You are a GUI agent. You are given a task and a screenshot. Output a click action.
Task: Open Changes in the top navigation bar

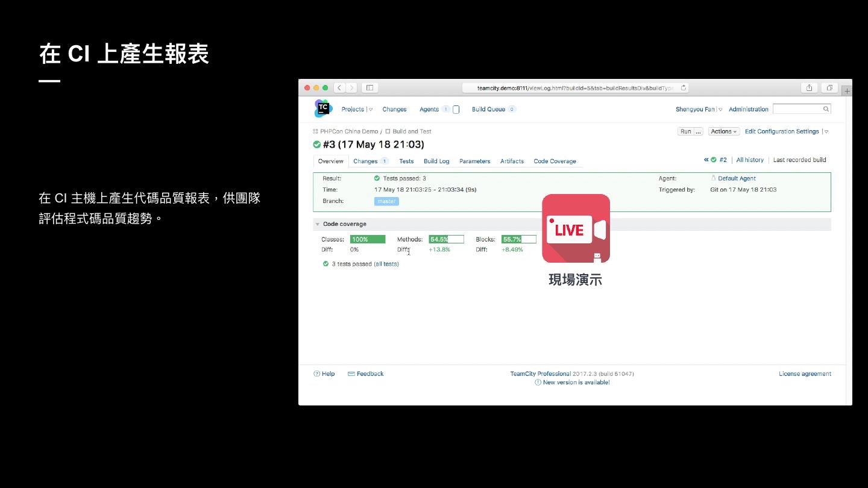pyautogui.click(x=394, y=110)
